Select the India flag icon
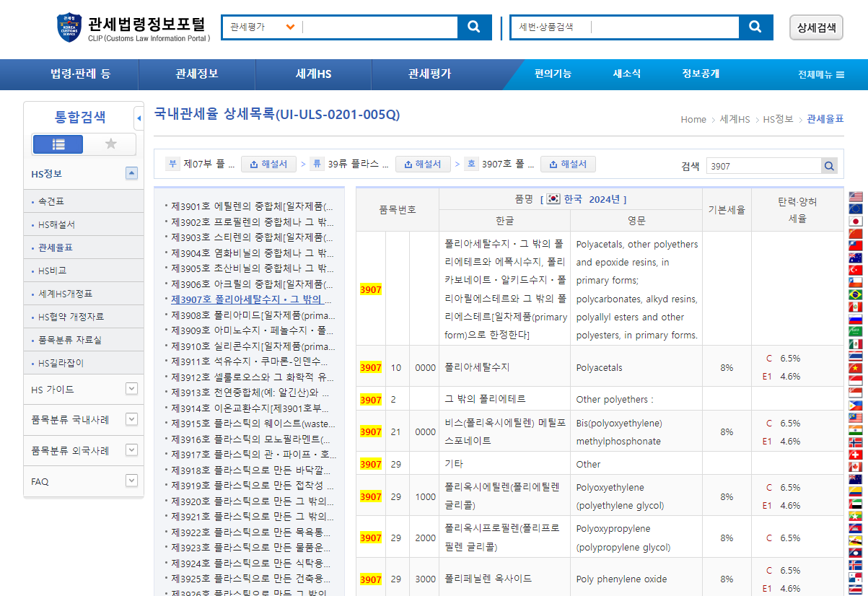The width and height of the screenshot is (868, 596). click(x=856, y=430)
